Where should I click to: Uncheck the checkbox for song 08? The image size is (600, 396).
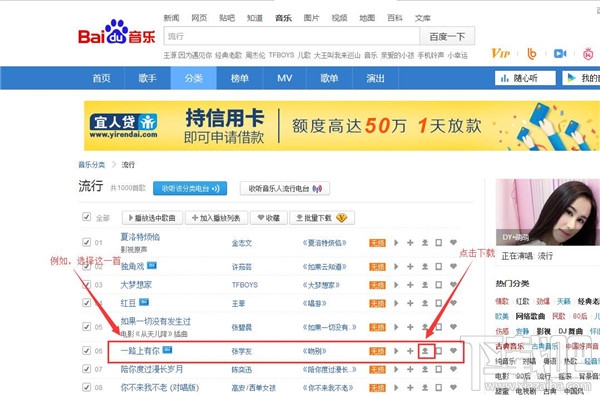pos(86,387)
